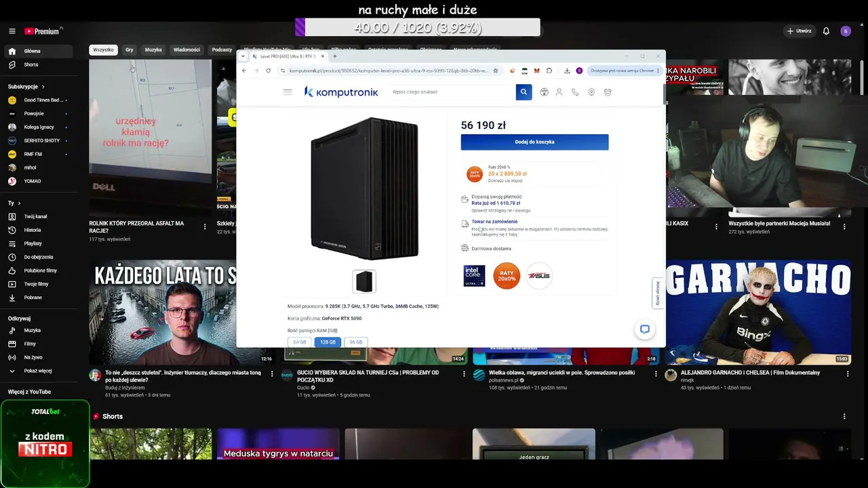Click the Utwórz create button on YouTube
The height and width of the screenshot is (488, 868).
pyautogui.click(x=799, y=31)
